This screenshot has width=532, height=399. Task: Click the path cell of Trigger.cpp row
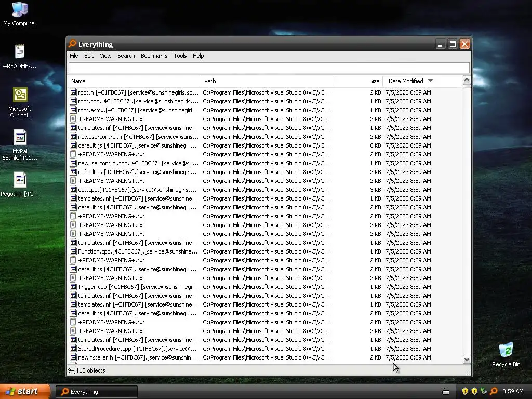click(266, 287)
